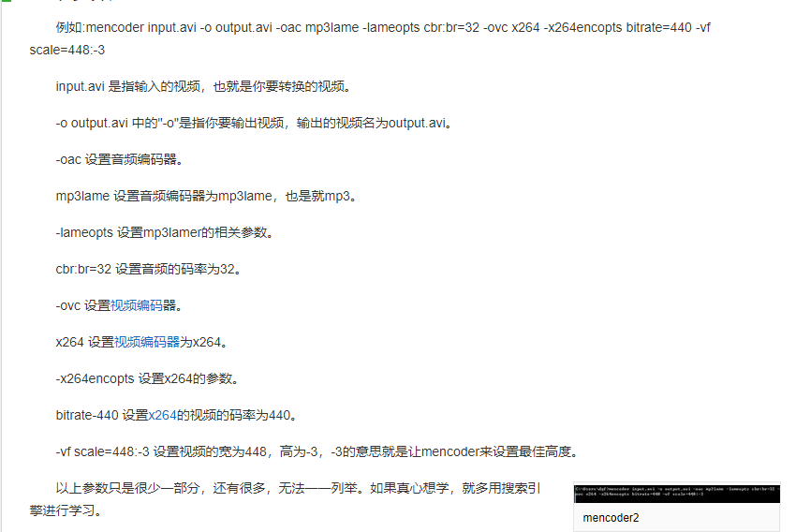Click the line -x264encopts 设置x264的参数
The height and width of the screenshot is (532, 810).
pos(148,378)
